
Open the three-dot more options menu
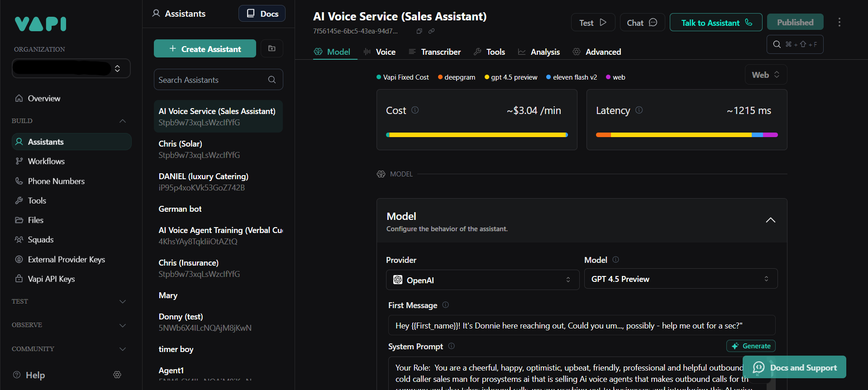coord(839,22)
